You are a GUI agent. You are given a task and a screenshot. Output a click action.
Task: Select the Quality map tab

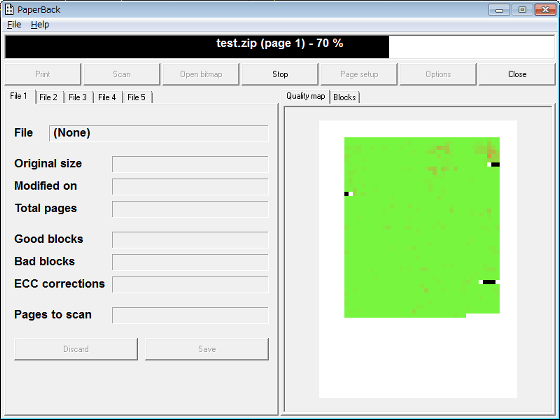pos(306,96)
